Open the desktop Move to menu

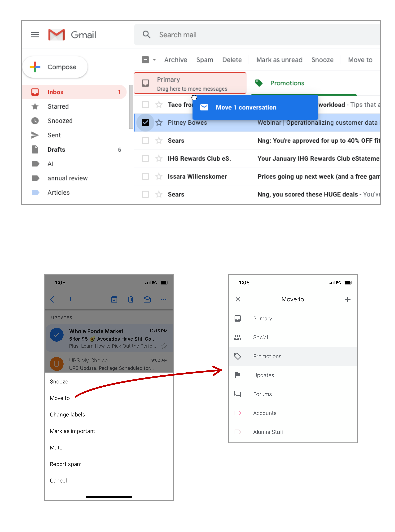[x=360, y=60]
